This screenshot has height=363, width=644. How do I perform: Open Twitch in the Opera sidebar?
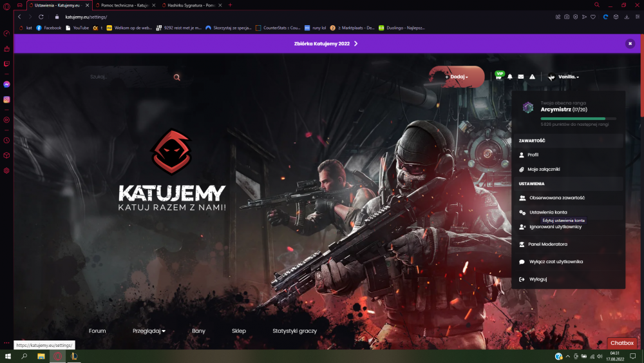pos(6,64)
